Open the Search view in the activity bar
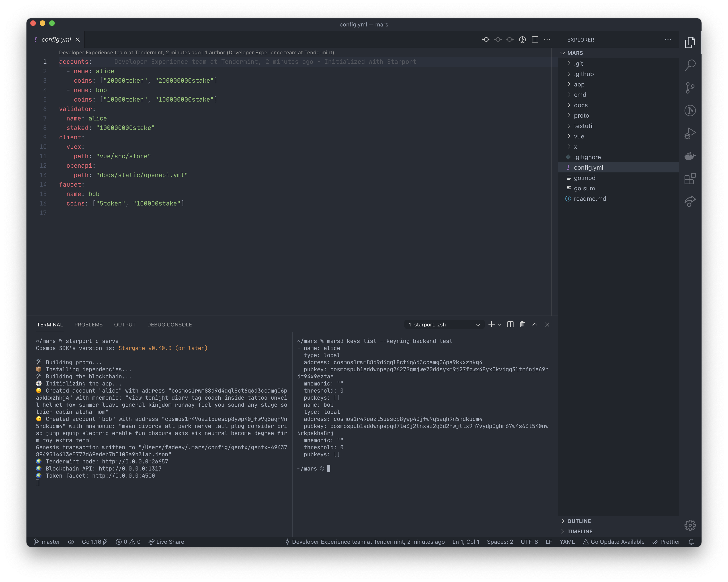Screen dimensions: 728x582 [x=690, y=65]
